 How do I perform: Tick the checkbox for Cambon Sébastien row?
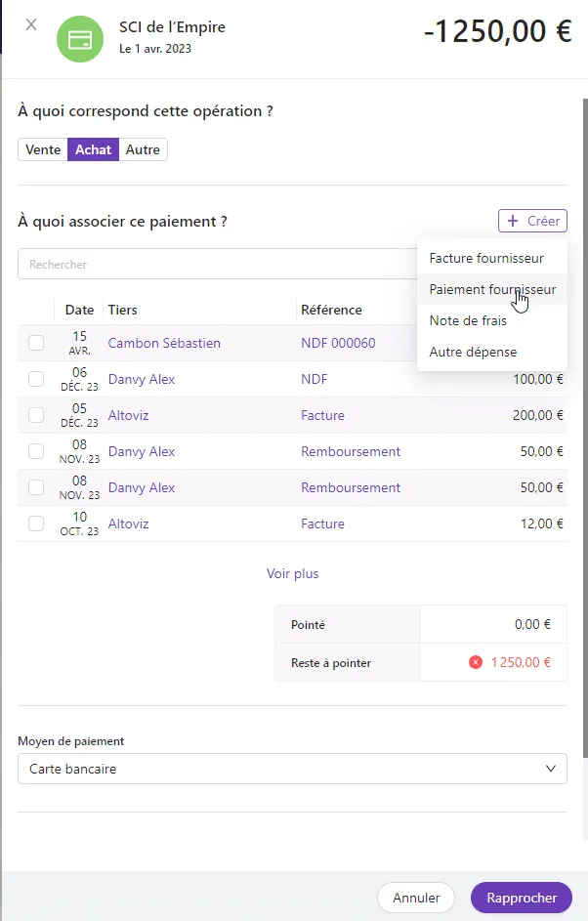coord(36,343)
